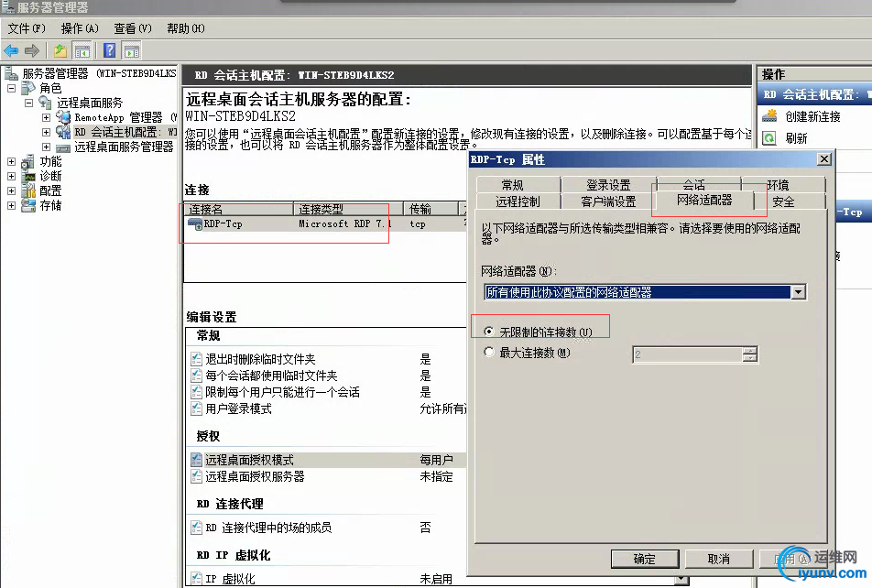
Task: Click icon beside 远程桌面授权服务器
Action: coord(196,476)
